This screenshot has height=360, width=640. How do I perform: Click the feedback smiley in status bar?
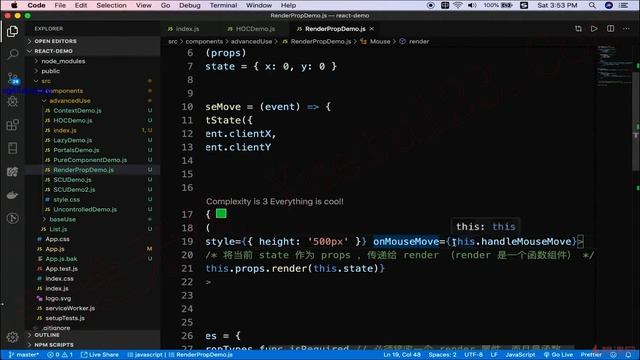613,355
